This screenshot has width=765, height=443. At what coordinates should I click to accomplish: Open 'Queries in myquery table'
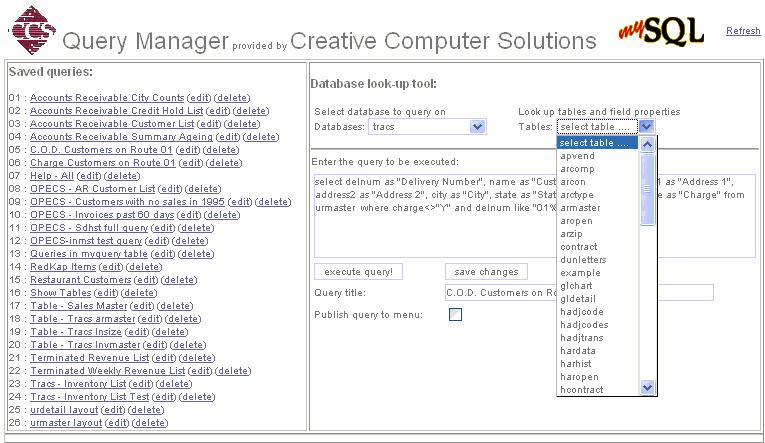point(88,254)
